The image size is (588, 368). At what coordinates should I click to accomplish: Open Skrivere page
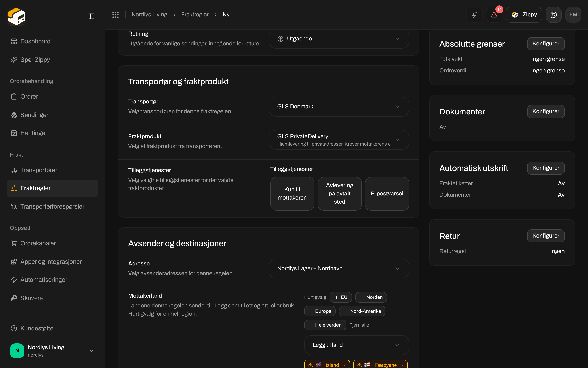pos(52,298)
